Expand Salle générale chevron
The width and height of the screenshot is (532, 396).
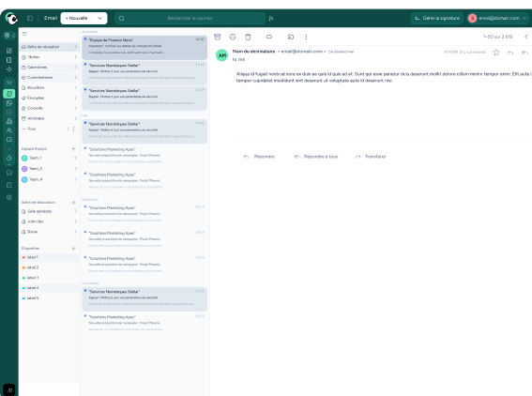tap(75, 211)
